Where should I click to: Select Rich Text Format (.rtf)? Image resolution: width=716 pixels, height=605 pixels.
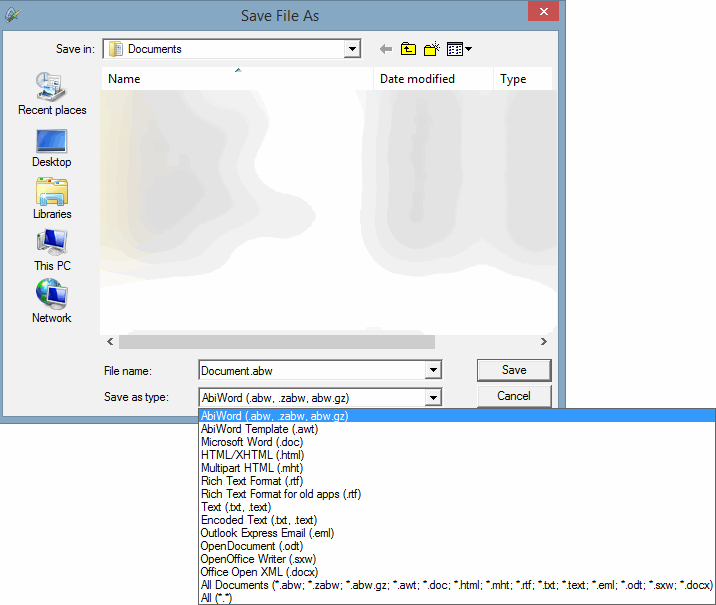pyautogui.click(x=457, y=481)
